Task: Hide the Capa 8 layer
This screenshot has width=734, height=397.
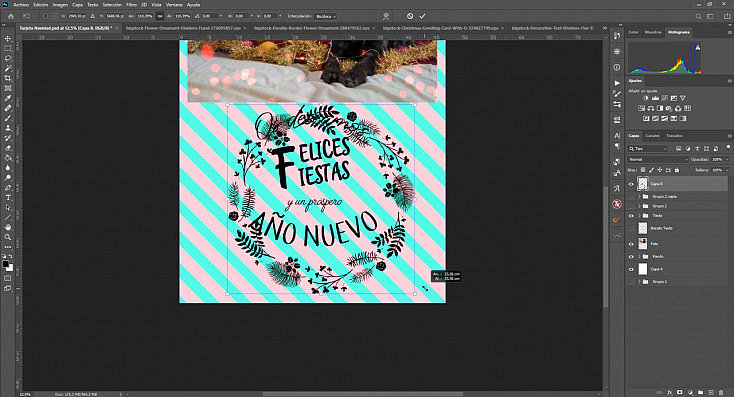Action: click(x=631, y=184)
